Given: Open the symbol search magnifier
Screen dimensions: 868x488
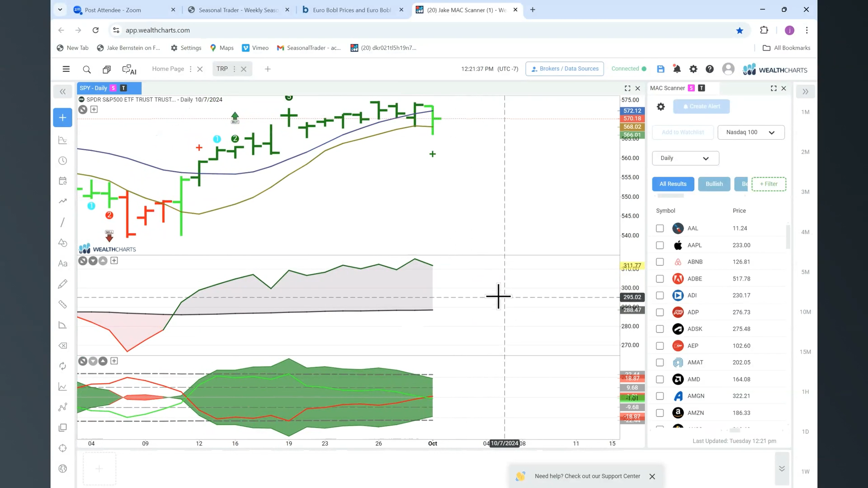Looking at the screenshot, I should click(87, 69).
